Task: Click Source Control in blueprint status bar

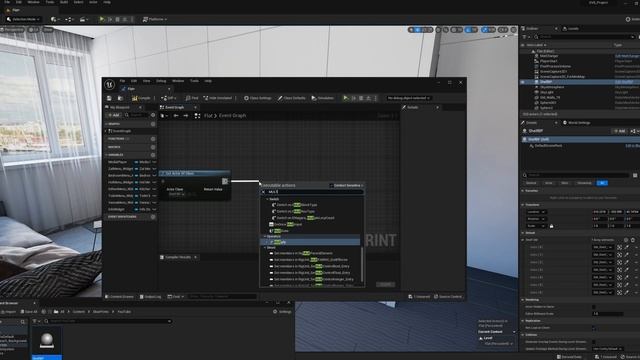Action: [x=448, y=297]
